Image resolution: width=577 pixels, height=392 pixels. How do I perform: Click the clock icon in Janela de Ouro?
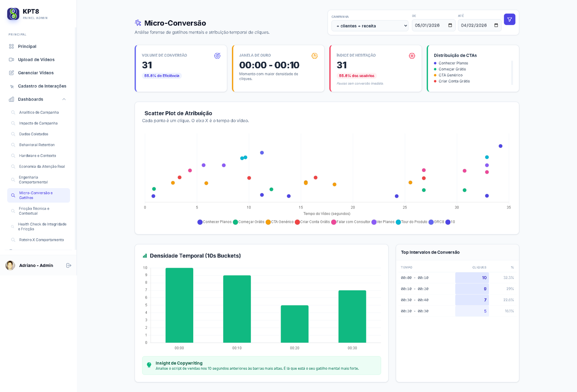click(314, 56)
